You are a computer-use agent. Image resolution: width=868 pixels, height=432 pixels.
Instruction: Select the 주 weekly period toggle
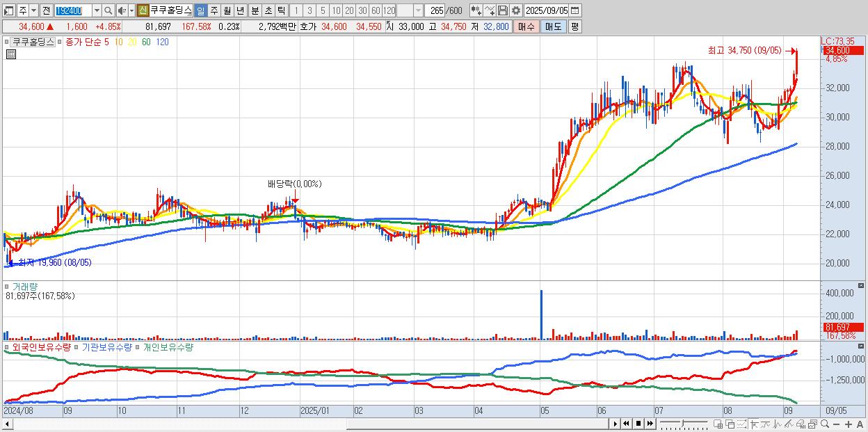pos(214,10)
